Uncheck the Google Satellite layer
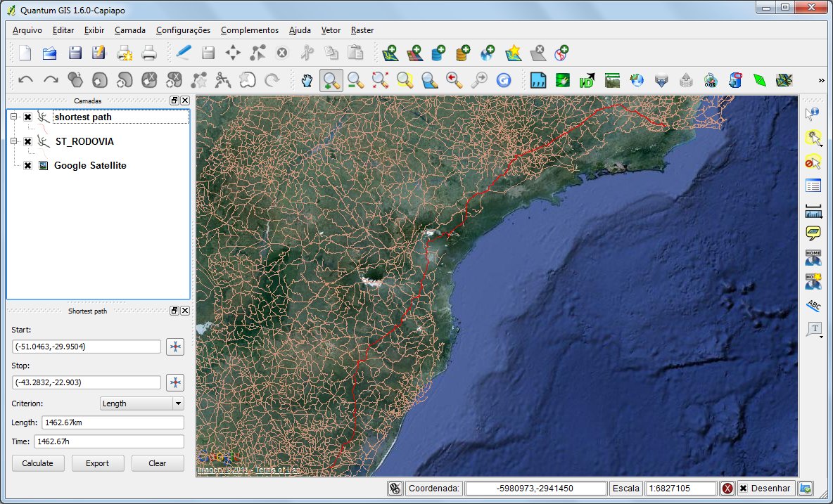The height and width of the screenshot is (504, 833). [27, 165]
